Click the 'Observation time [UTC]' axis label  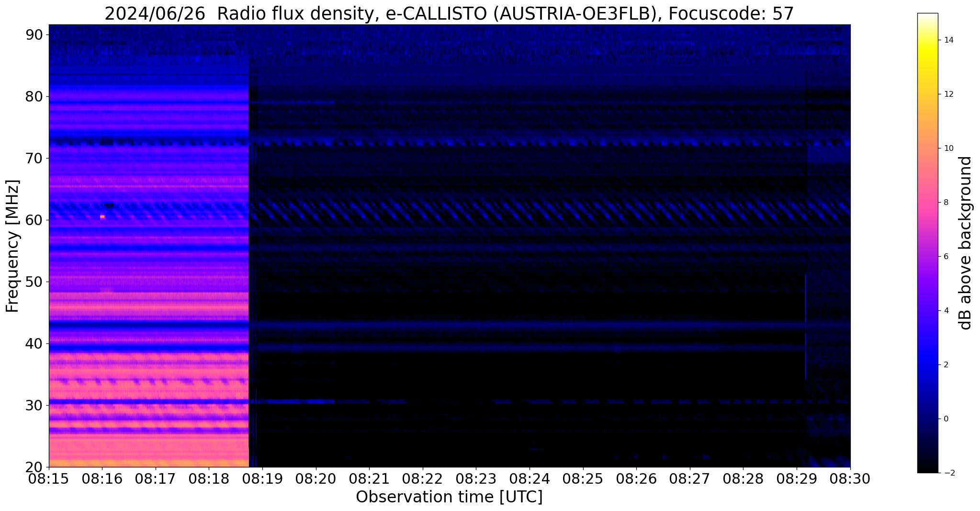click(449, 497)
